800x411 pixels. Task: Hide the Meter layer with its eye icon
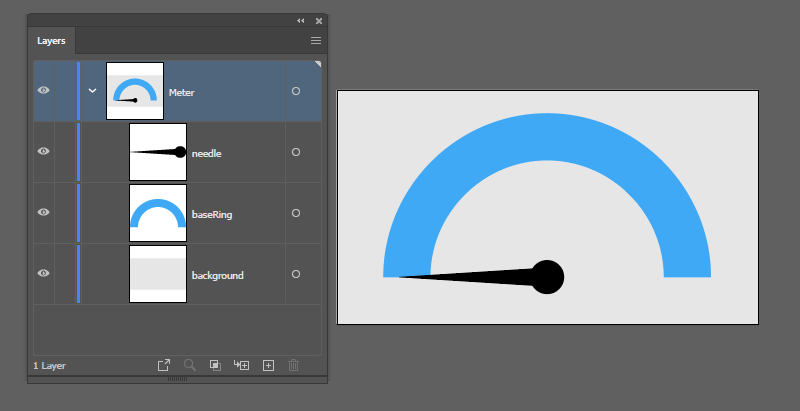[44, 91]
